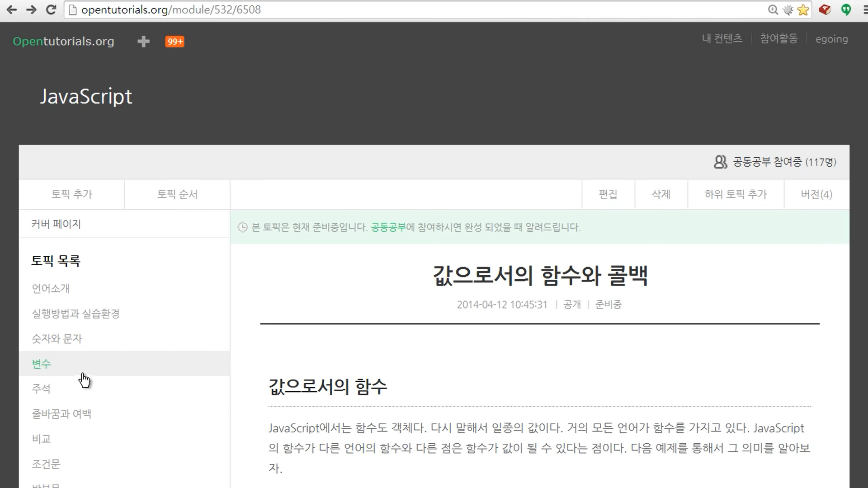Select the 토픽 추가 tab

tap(71, 194)
